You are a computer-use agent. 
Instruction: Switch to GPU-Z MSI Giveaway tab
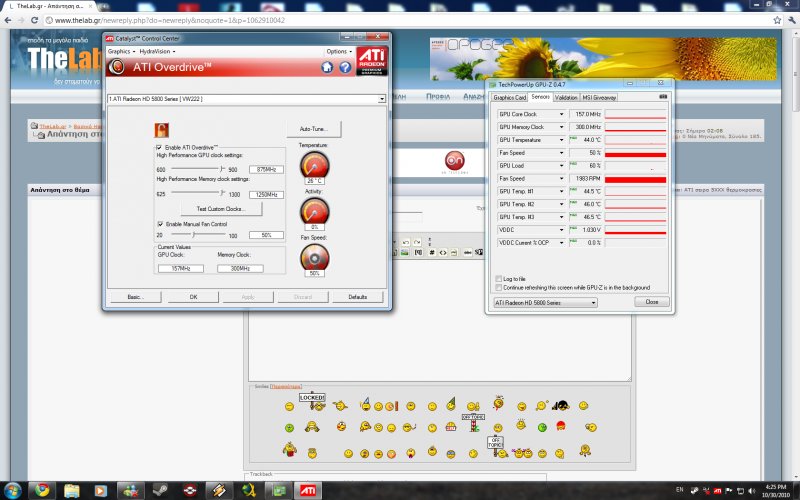599,97
